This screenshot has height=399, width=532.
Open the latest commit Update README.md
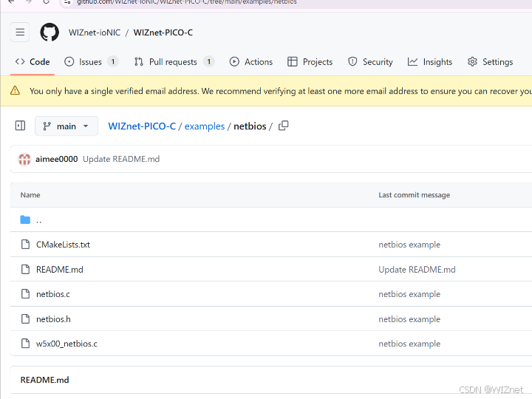click(x=121, y=159)
